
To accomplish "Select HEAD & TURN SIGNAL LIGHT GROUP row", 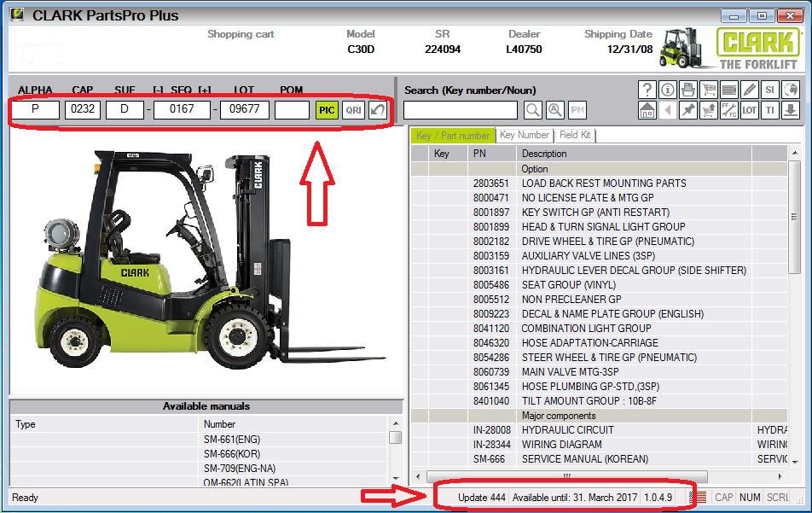I will tap(599, 227).
